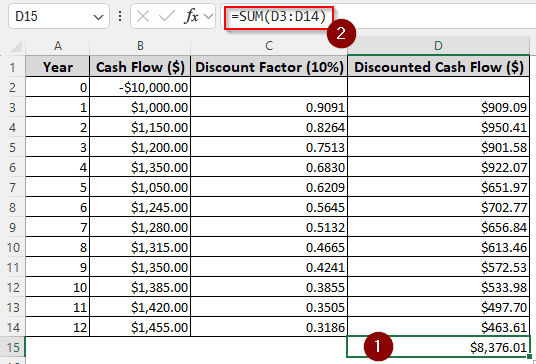The height and width of the screenshot is (364, 536).
Task: Select discounted cash flow cell $533.98
Action: tap(438, 287)
